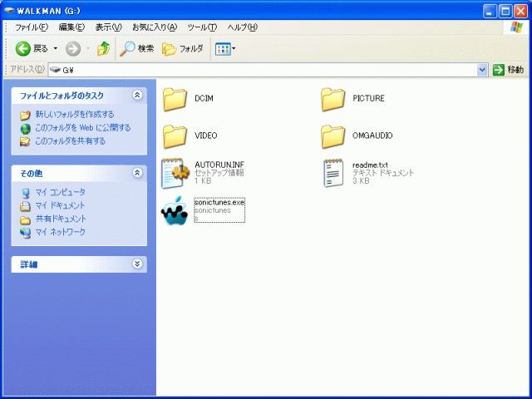
Task: Click the DCIM folder name
Action: [x=204, y=98]
